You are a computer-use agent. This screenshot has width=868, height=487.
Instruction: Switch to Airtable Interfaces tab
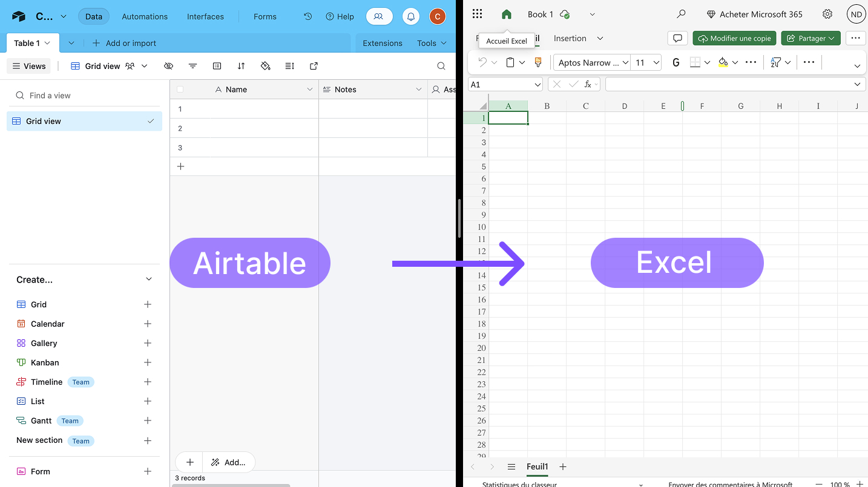pyautogui.click(x=205, y=16)
